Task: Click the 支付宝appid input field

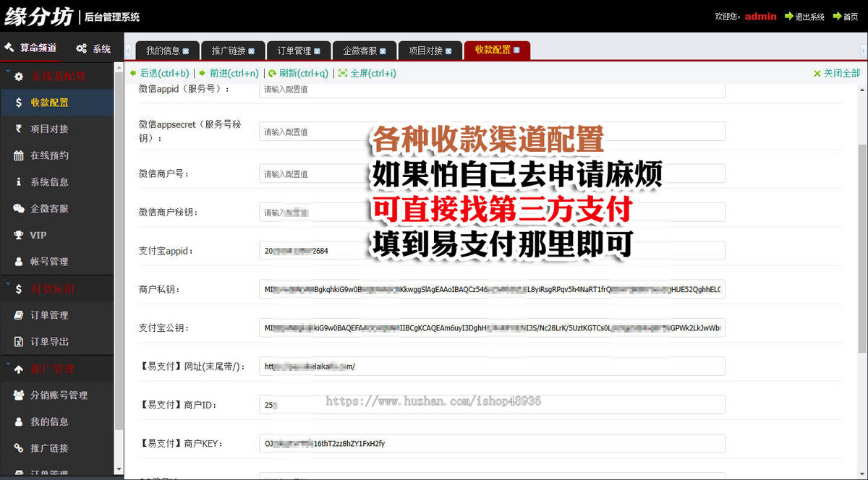Action: (x=492, y=251)
